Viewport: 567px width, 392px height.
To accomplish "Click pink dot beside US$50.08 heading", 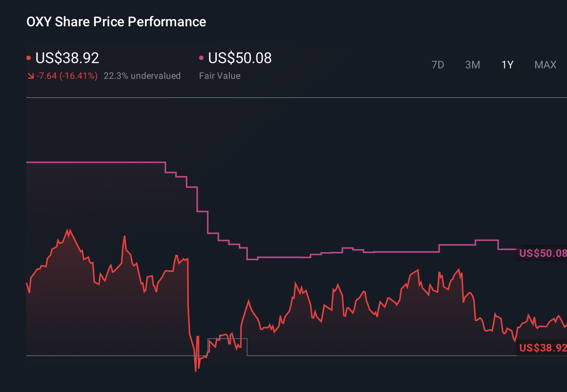I will (201, 58).
